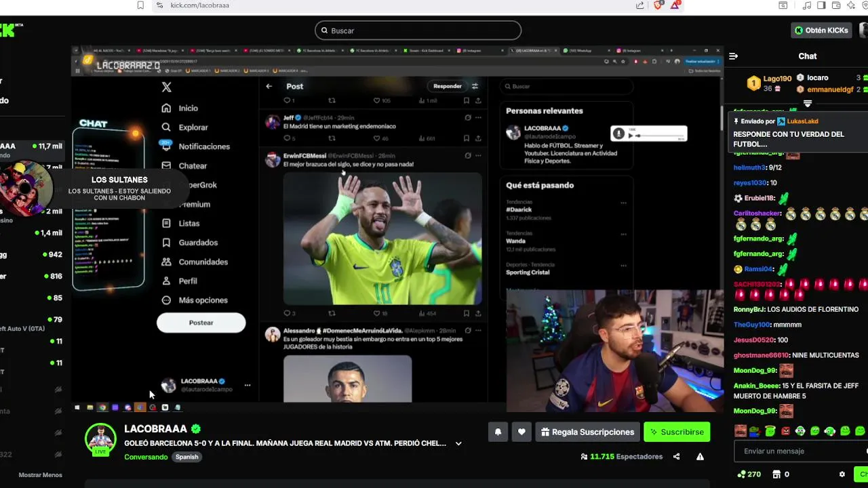Image resolution: width=868 pixels, height=488 pixels.
Task: Expand the gifters leaderboard arrow
Action: tap(808, 104)
